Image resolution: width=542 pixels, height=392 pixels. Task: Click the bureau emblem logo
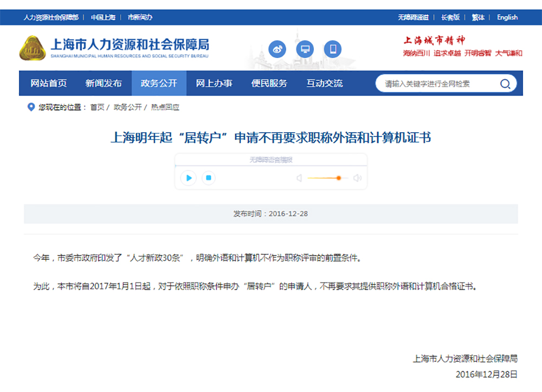[x=33, y=48]
